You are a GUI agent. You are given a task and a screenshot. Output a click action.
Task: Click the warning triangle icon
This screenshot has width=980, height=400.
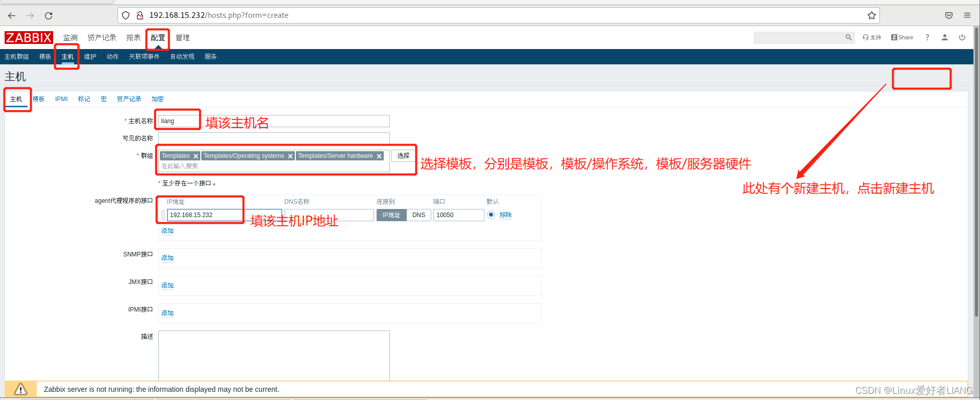point(20,389)
